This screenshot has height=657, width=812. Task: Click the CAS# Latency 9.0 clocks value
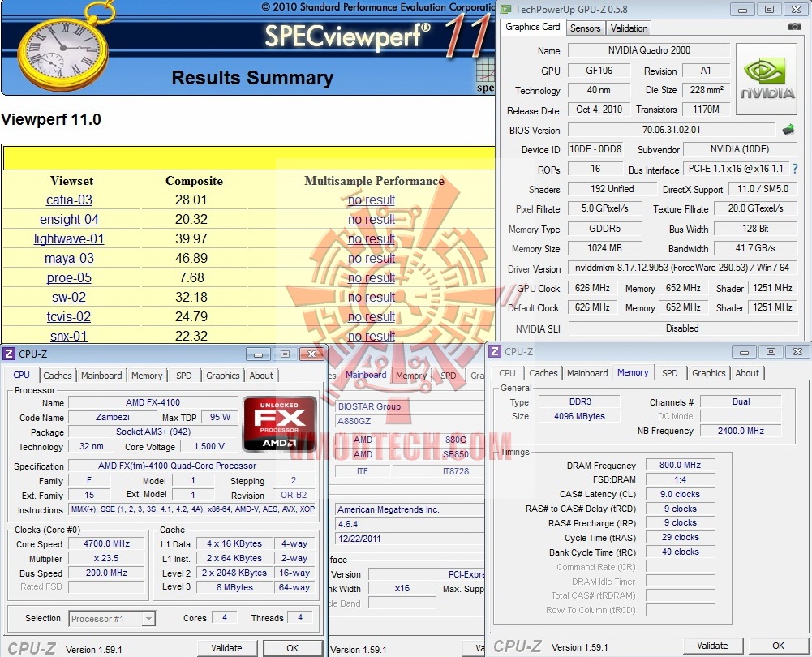(x=680, y=494)
